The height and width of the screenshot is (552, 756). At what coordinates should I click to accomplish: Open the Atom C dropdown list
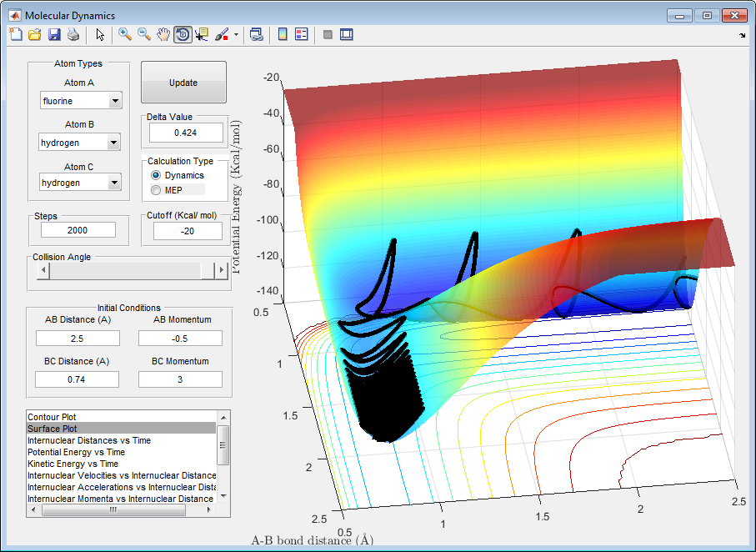(115, 183)
